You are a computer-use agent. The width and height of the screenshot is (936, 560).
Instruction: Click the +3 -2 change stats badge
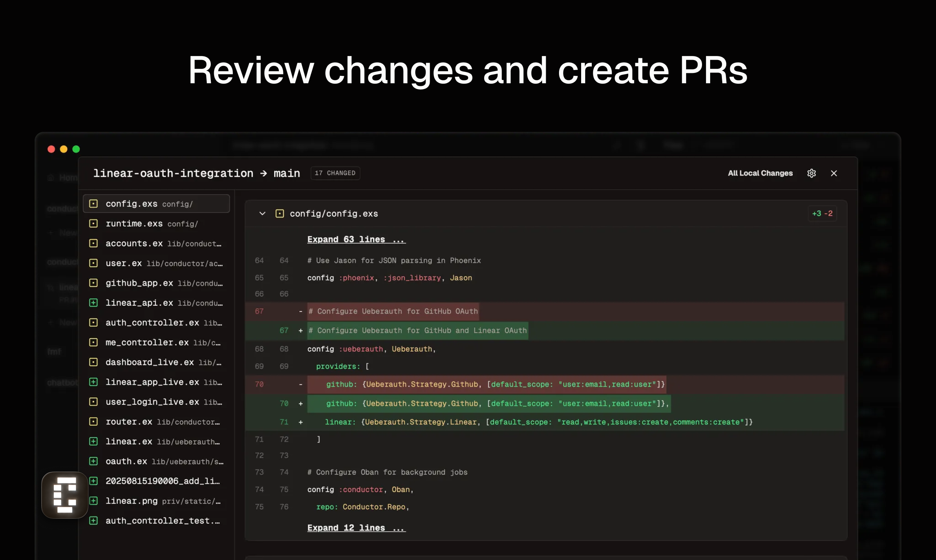[x=822, y=214]
